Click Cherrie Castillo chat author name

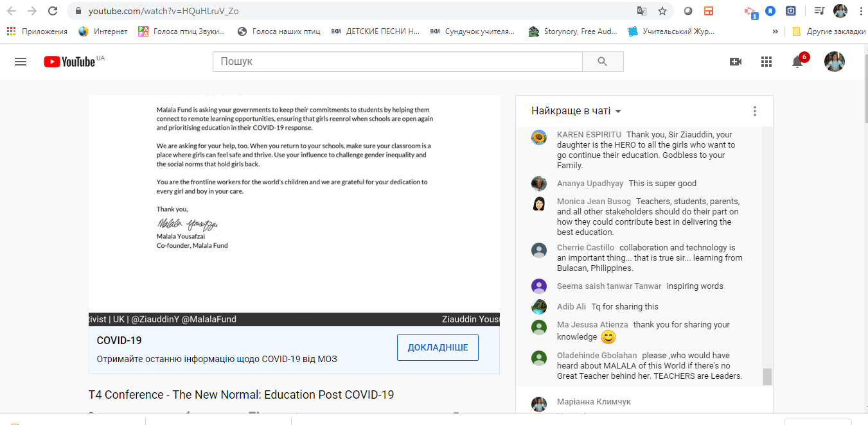(x=585, y=248)
